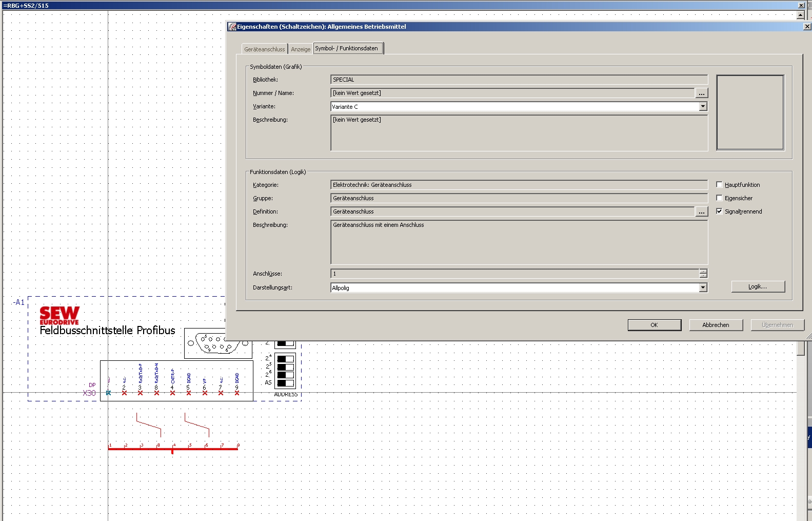Click the 2^4 address DIP switch
Viewport: 812px width, 521px height.
point(286,359)
